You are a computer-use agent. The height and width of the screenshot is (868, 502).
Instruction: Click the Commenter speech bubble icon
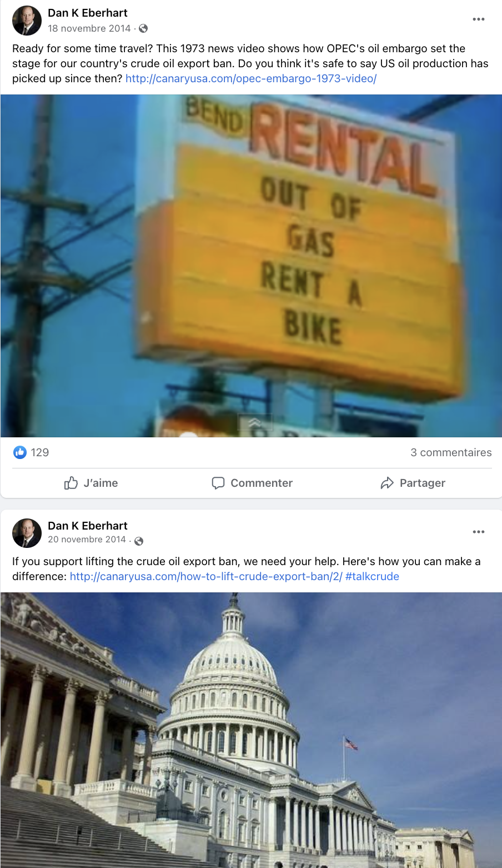[x=218, y=483]
